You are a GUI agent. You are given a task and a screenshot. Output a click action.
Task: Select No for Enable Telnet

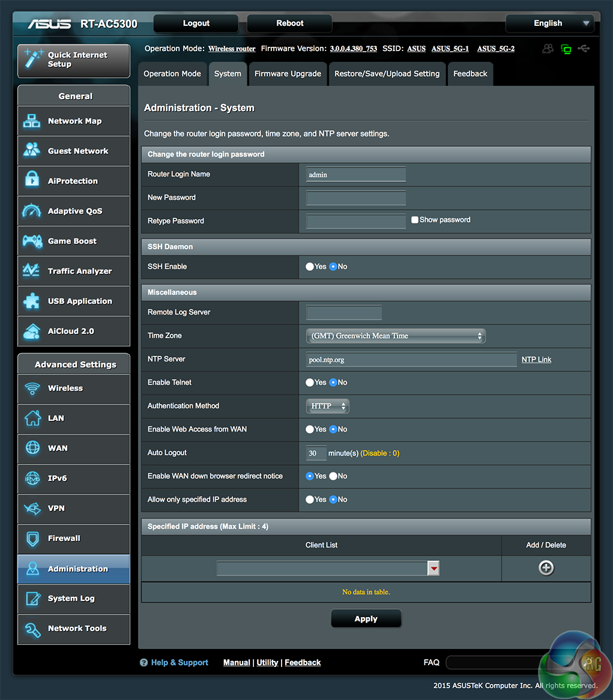point(333,382)
